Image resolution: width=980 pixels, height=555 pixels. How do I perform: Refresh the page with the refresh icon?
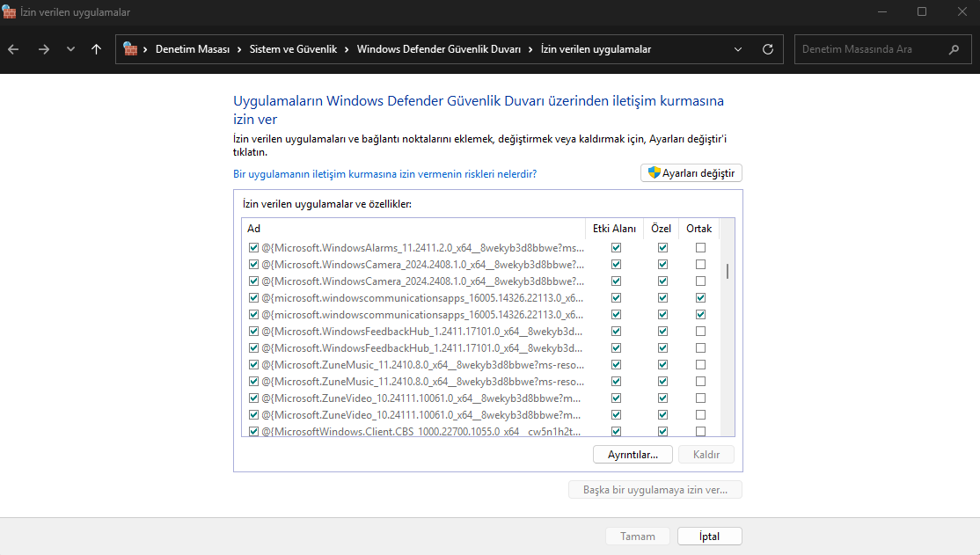(x=768, y=49)
